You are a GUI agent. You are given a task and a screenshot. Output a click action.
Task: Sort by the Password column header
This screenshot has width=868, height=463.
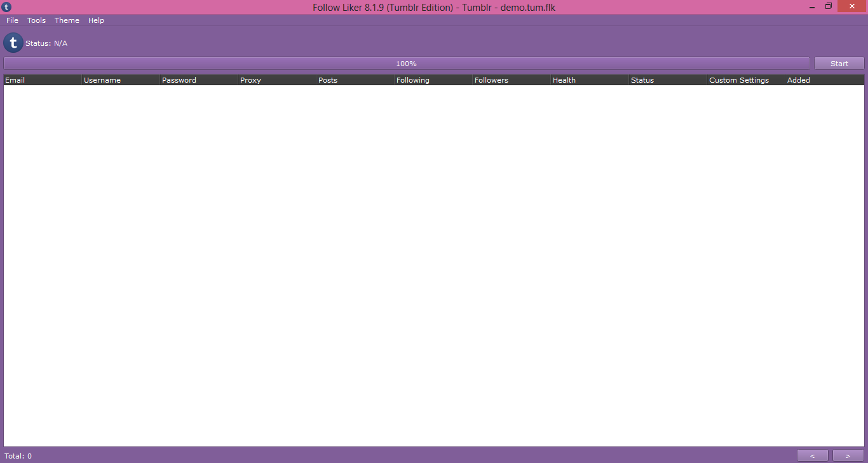pos(199,80)
